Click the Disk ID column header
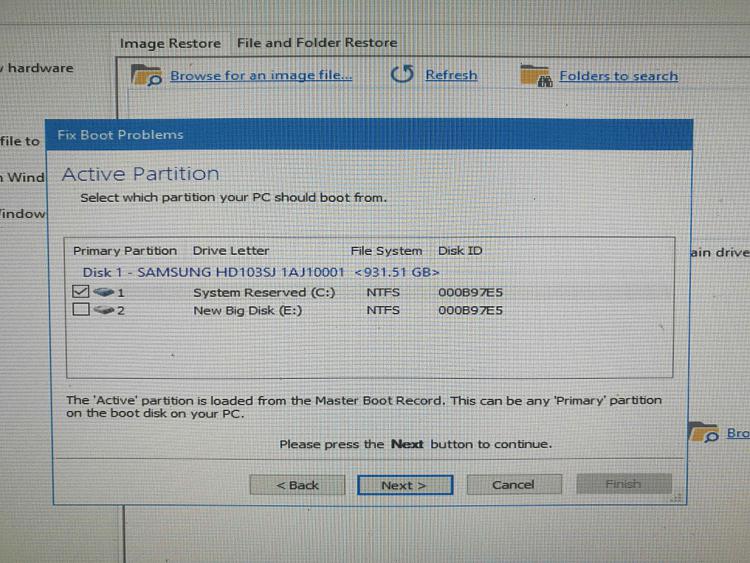This screenshot has width=750, height=563. (460, 251)
